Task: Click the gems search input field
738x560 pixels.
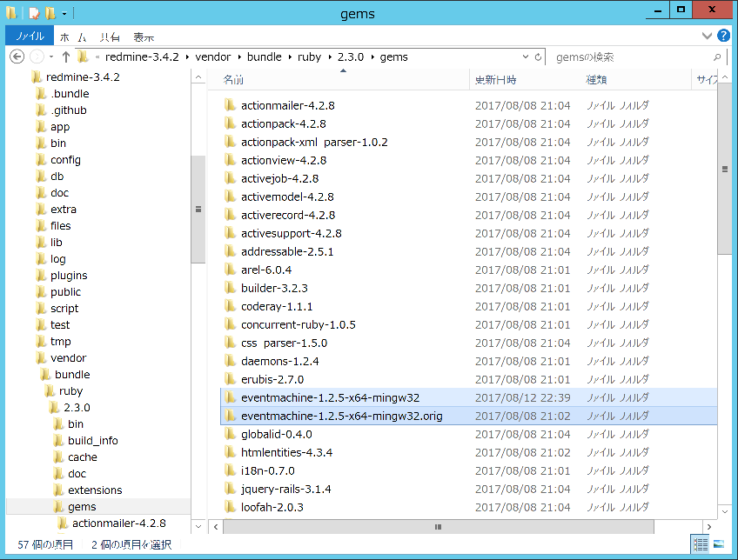Action: point(631,57)
